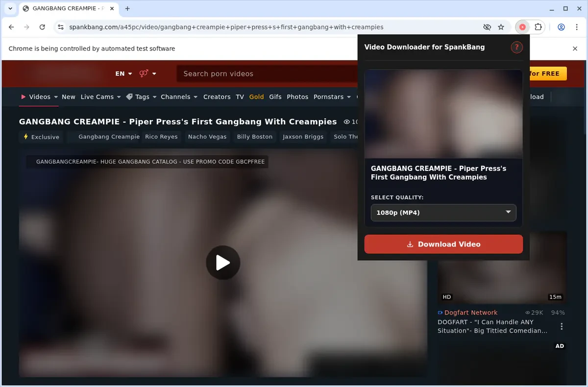The width and height of the screenshot is (588, 387).
Task: Open the TV section
Action: pyautogui.click(x=240, y=97)
